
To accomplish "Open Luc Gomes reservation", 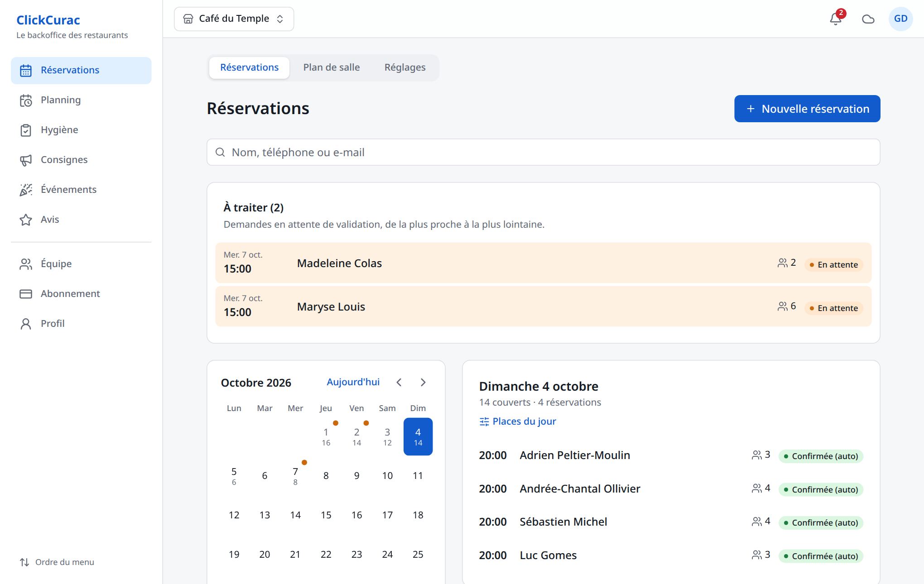I will click(671, 555).
